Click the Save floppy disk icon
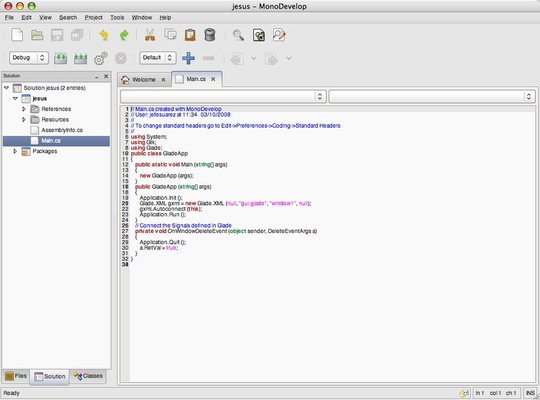The height and width of the screenshot is (400, 540). pos(57,35)
